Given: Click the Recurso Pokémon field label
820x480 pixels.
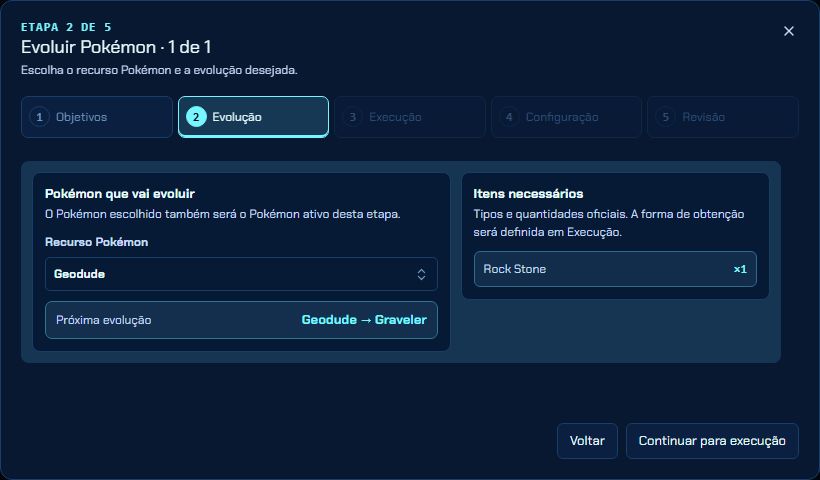Looking at the screenshot, I should pyautogui.click(x=97, y=242).
